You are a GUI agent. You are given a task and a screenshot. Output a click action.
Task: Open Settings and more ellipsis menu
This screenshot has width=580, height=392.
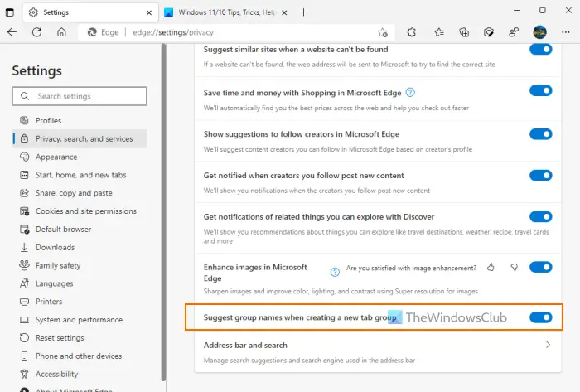[566, 32]
